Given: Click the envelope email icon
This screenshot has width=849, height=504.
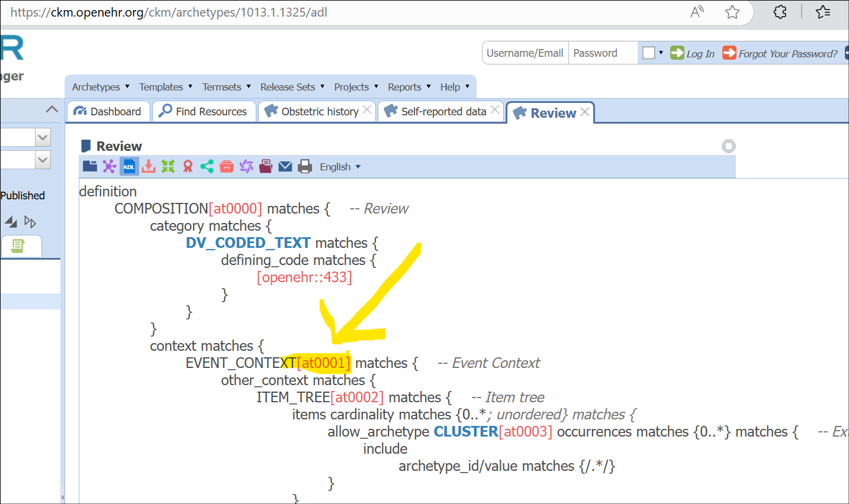Looking at the screenshot, I should click(285, 167).
